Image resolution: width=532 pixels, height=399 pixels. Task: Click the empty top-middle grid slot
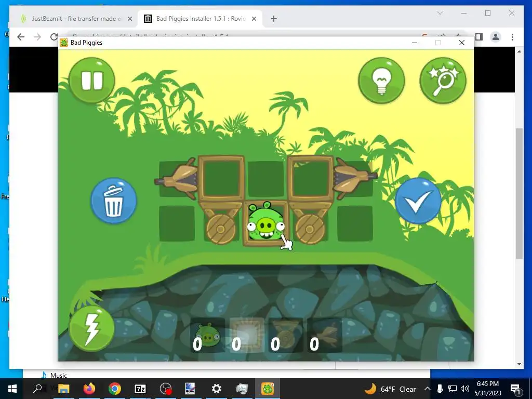point(265,179)
